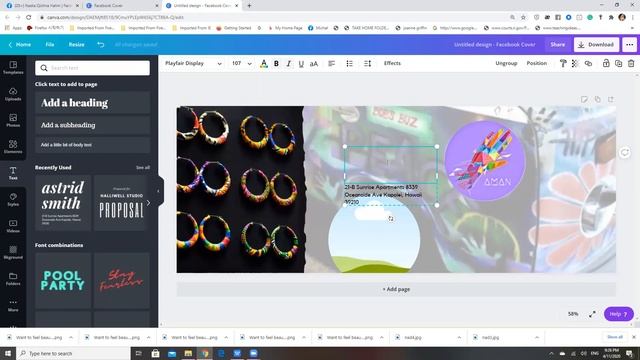640x360 pixels.
Task: Switch to the Facebook Cover browser tab
Action: click(x=121, y=6)
